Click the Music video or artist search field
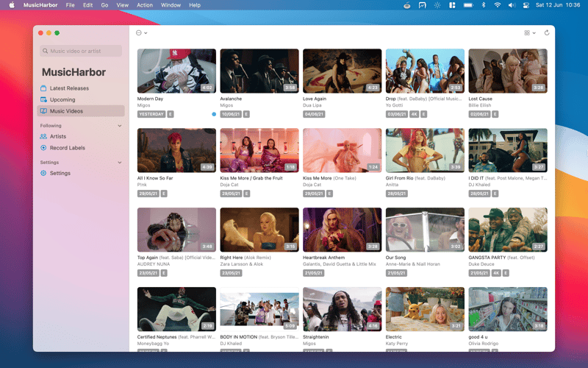588x368 pixels. coord(81,52)
